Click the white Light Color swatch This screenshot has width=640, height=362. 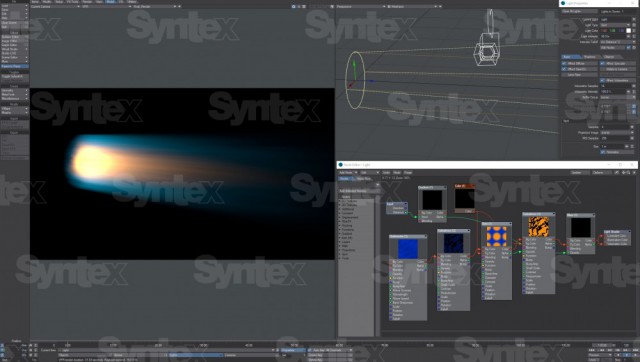pos(629,31)
